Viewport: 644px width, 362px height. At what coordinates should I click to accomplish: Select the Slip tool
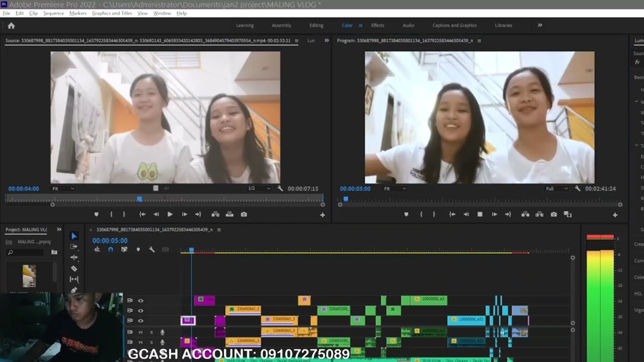pyautogui.click(x=74, y=279)
